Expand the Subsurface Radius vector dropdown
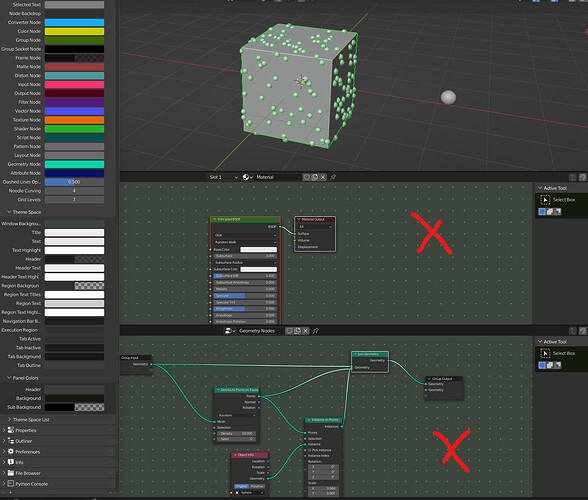588x500 pixels. tap(245, 263)
